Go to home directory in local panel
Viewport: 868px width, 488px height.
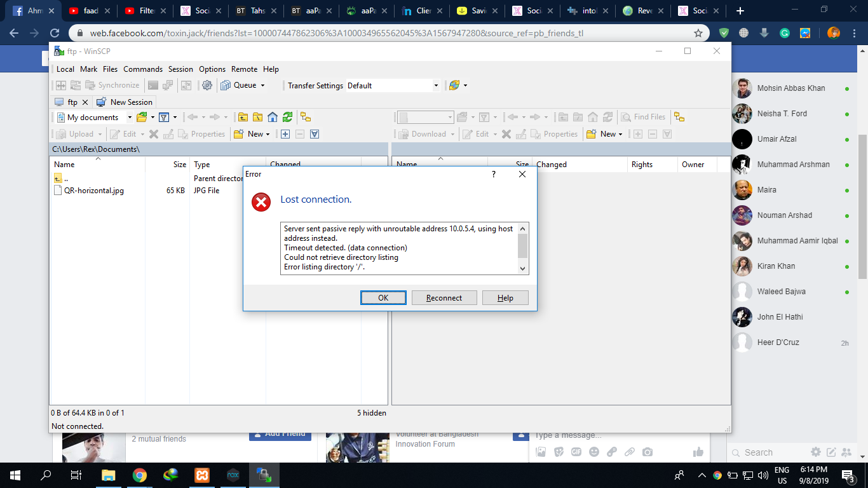pos(273,117)
